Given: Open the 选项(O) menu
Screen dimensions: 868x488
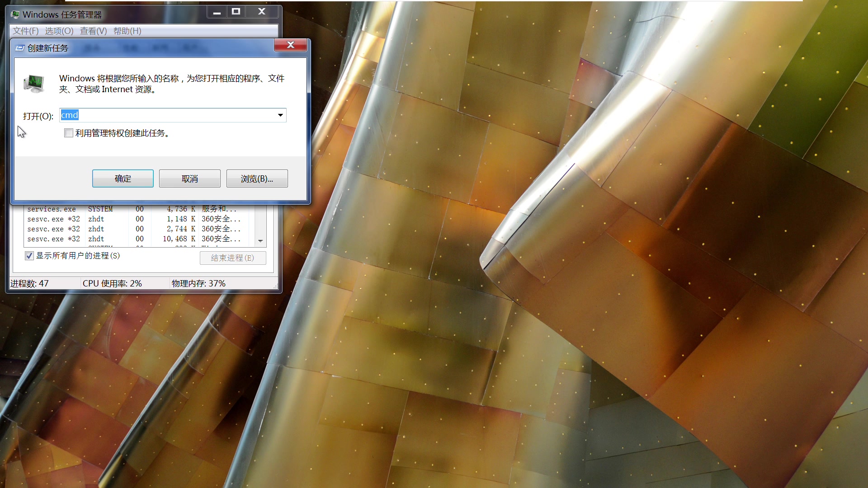Looking at the screenshot, I should coord(59,31).
